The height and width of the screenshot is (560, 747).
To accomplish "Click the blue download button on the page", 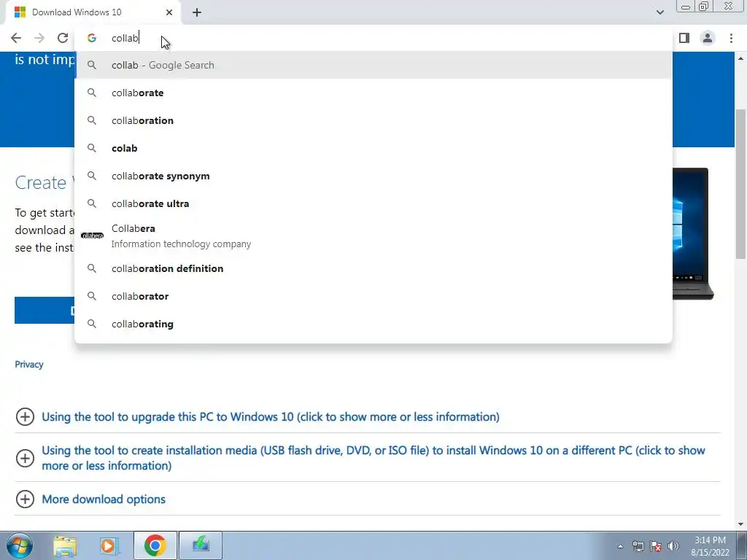I will coord(44,311).
